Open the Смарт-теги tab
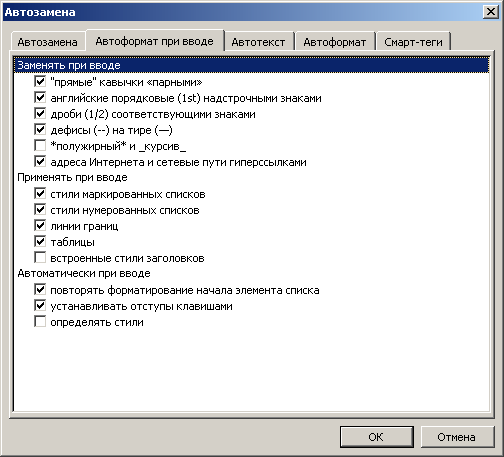504x457 pixels. [x=413, y=42]
